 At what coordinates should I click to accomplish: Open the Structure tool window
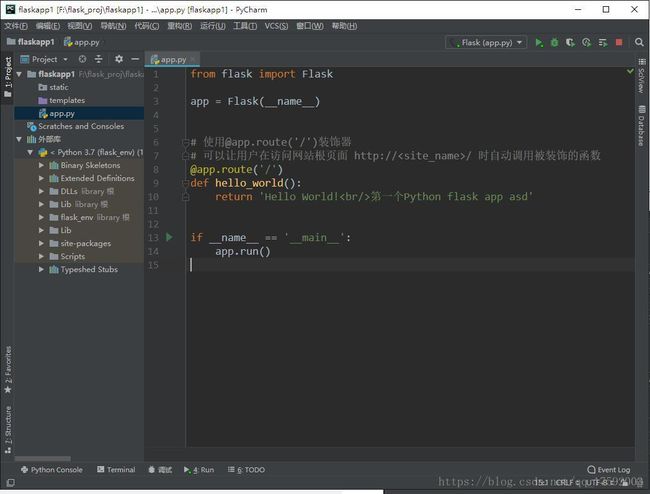7,429
